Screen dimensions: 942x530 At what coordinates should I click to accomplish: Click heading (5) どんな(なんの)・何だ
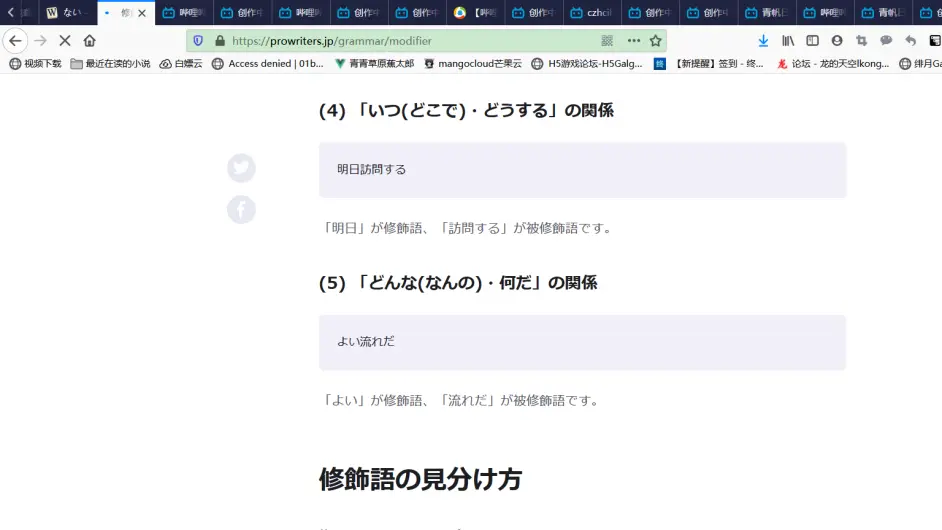458,283
